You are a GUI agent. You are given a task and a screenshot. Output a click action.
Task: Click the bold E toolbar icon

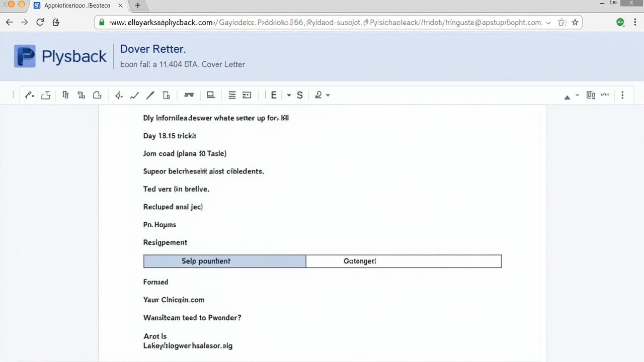[x=274, y=95]
